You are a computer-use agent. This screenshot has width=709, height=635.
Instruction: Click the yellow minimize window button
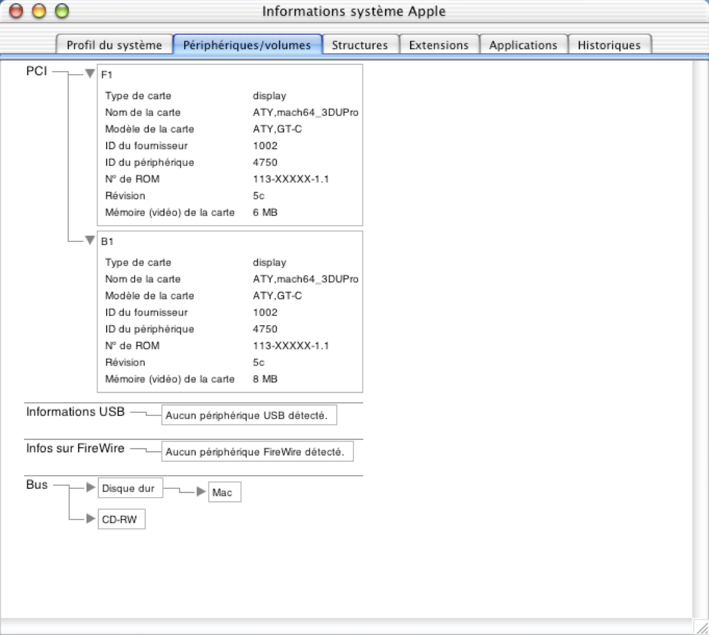click(39, 10)
